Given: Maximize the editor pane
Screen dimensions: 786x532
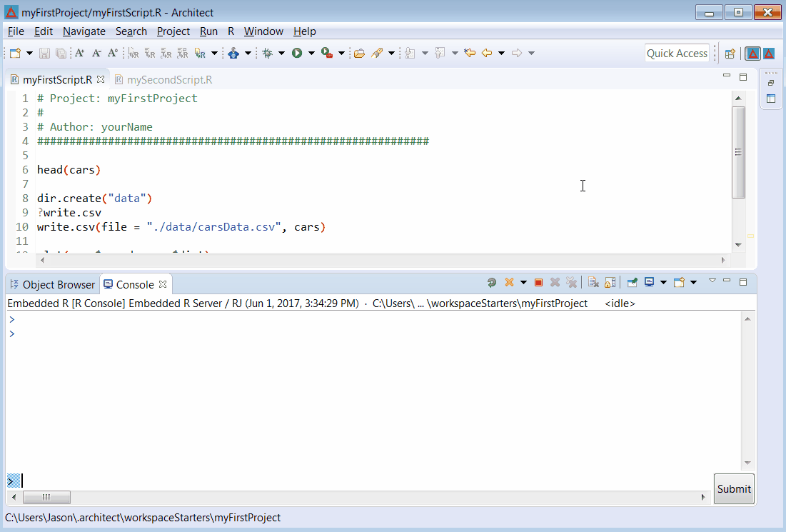Looking at the screenshot, I should 743,76.
